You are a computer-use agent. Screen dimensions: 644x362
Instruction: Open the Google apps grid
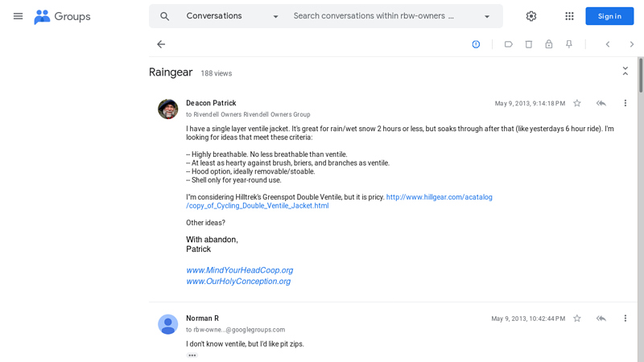[x=569, y=16]
